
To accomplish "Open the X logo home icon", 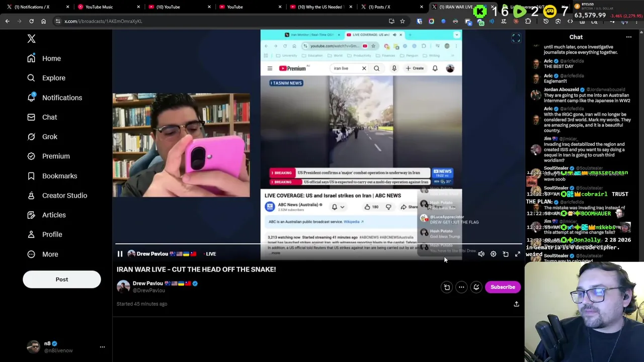I will coord(31,39).
